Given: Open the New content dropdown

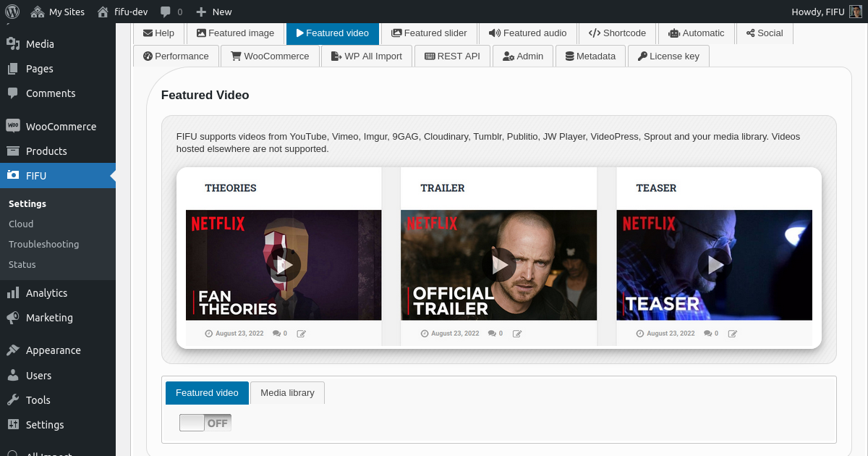Looking at the screenshot, I should [214, 12].
